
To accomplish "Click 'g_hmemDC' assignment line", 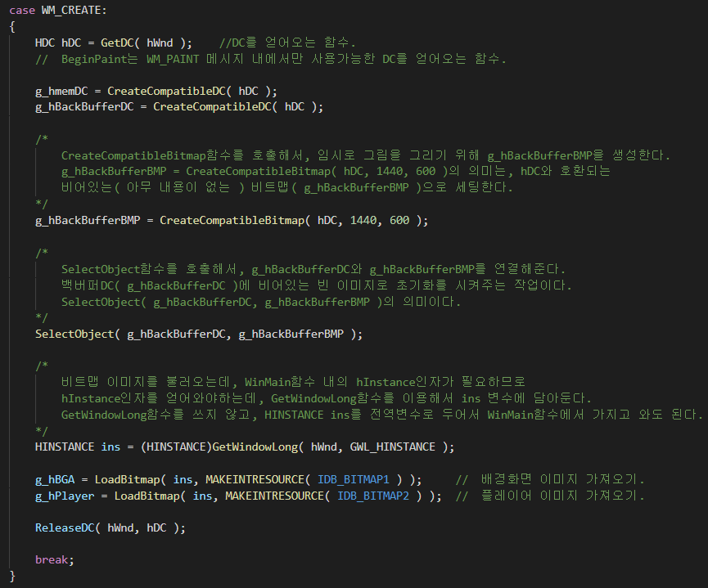I will 156,91.
